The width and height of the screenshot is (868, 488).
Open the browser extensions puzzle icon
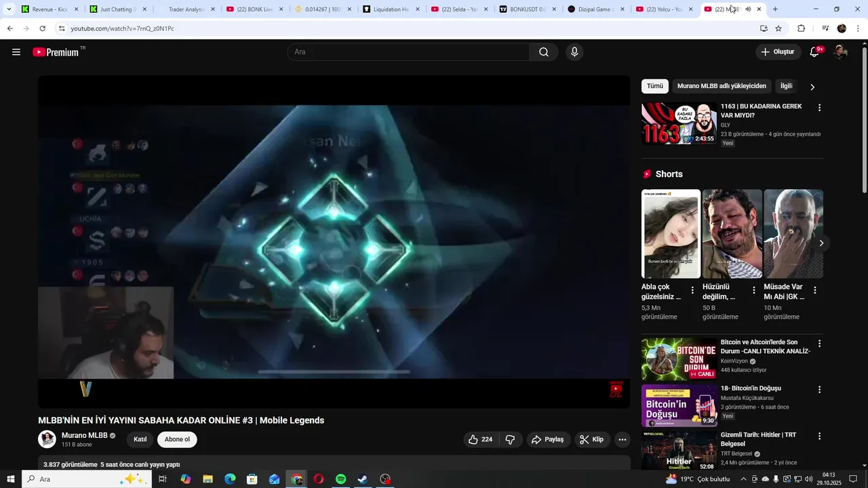click(802, 28)
